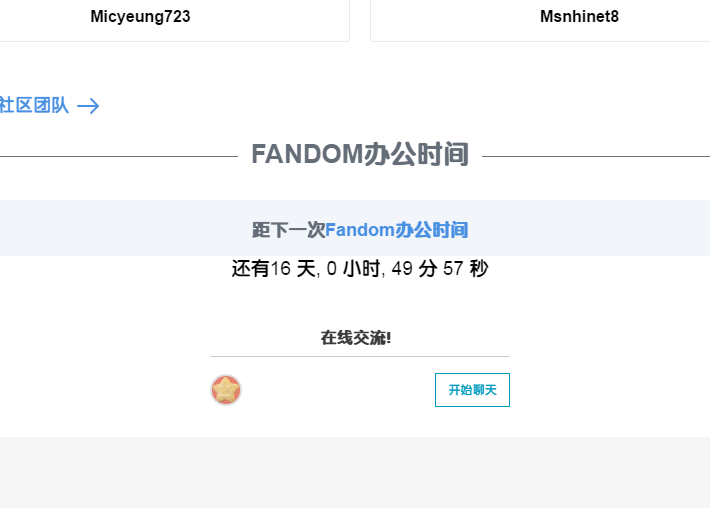Screen dimensions: 710x508
Task: Click the star avatar in the chat widget
Action: tap(225, 390)
